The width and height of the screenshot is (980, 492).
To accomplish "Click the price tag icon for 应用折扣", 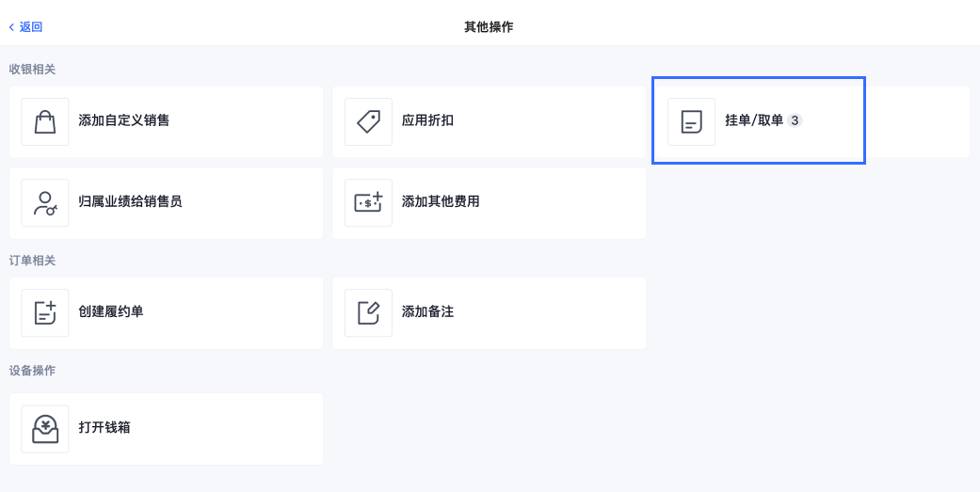I will (369, 121).
